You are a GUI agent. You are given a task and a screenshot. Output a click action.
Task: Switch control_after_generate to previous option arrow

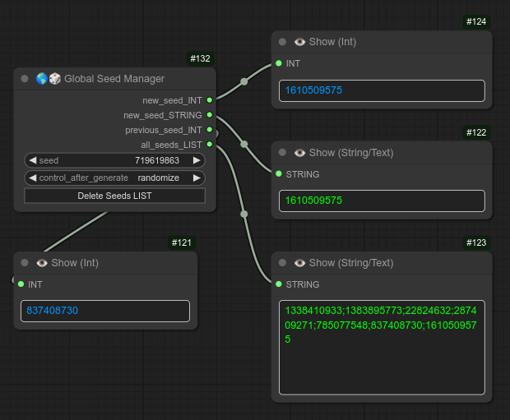(x=32, y=178)
